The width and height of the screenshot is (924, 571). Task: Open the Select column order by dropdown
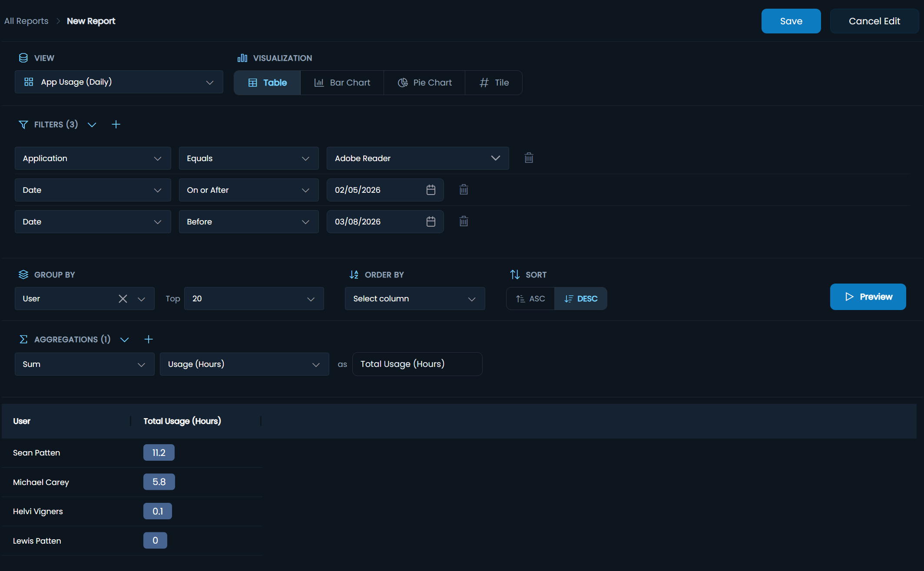(415, 299)
